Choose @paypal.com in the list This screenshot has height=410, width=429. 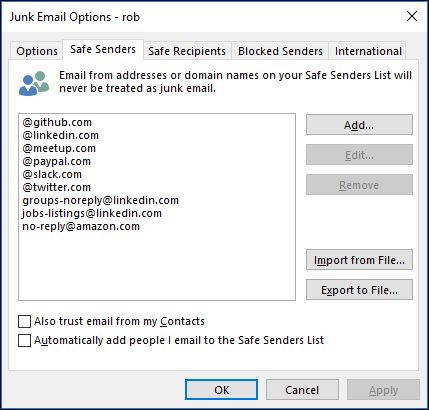pos(56,161)
